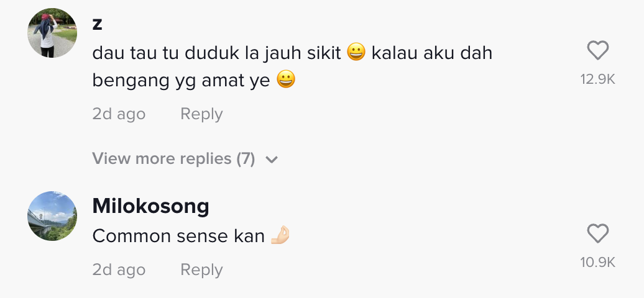This screenshot has width=644, height=298.
Task: Click View more replies (7)
Action: [174, 159]
